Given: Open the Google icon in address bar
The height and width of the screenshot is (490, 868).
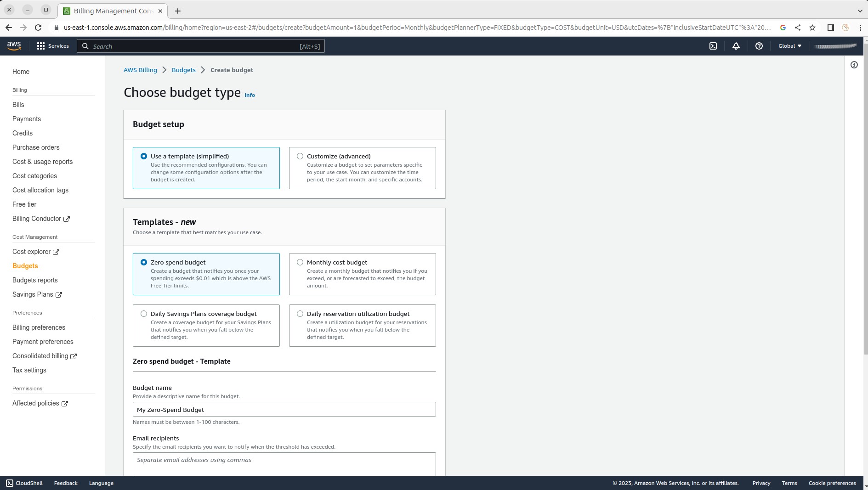Looking at the screenshot, I should tap(783, 28).
